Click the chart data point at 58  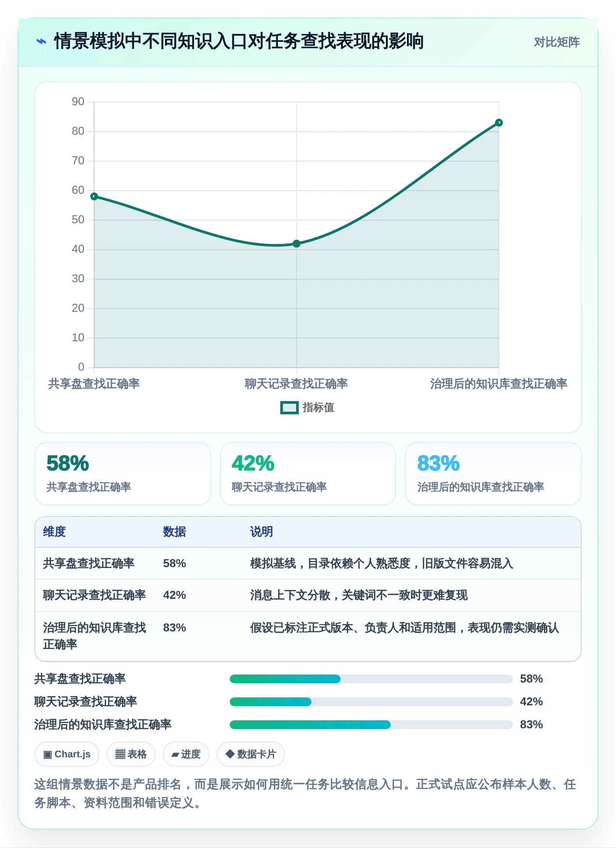(94, 196)
